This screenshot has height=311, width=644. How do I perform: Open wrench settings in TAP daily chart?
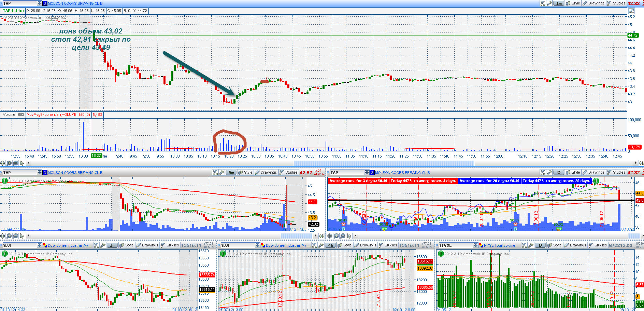click(x=549, y=172)
